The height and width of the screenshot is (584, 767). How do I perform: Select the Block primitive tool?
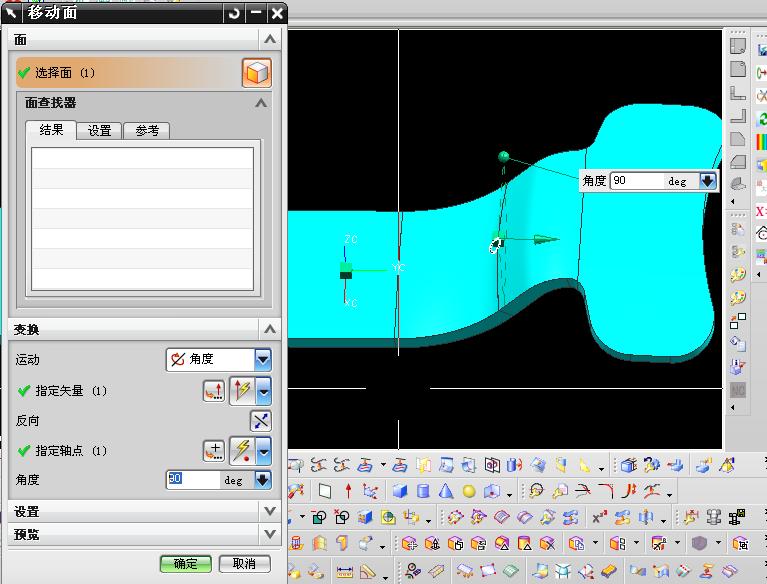pos(400,491)
